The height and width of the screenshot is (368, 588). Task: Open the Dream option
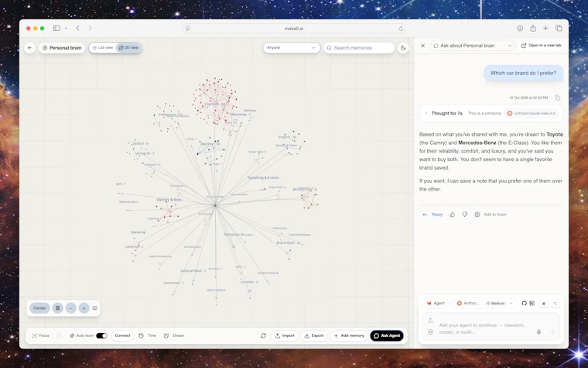tap(174, 335)
